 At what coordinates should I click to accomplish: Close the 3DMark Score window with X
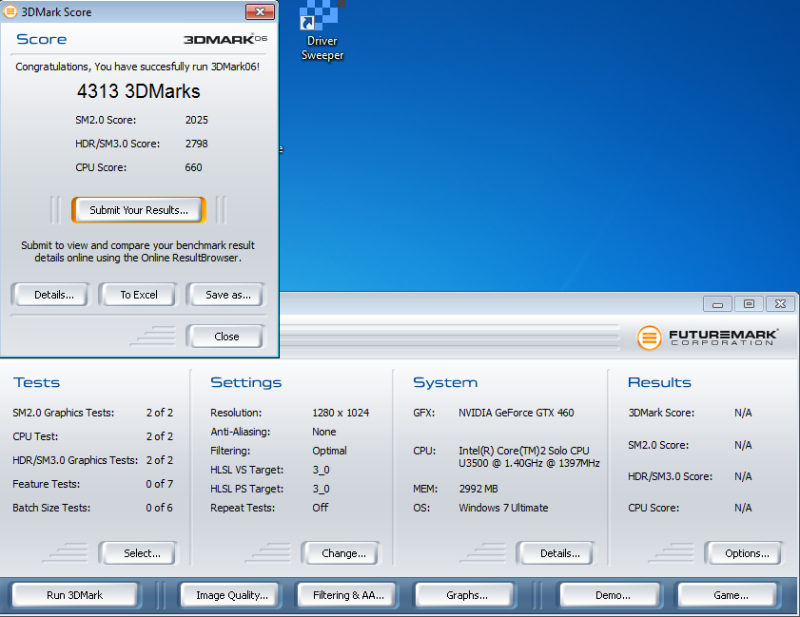pyautogui.click(x=260, y=12)
